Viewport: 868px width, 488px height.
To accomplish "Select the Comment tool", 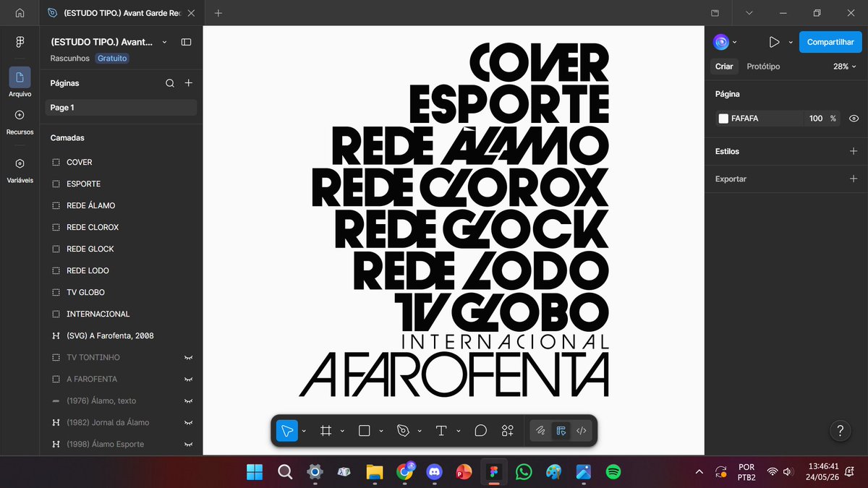I will [x=480, y=431].
